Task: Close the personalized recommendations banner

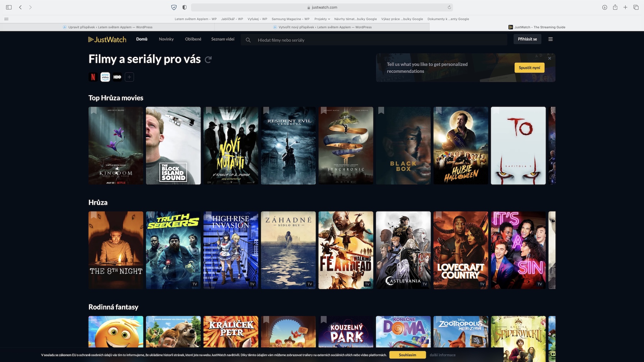Action: coord(549,58)
